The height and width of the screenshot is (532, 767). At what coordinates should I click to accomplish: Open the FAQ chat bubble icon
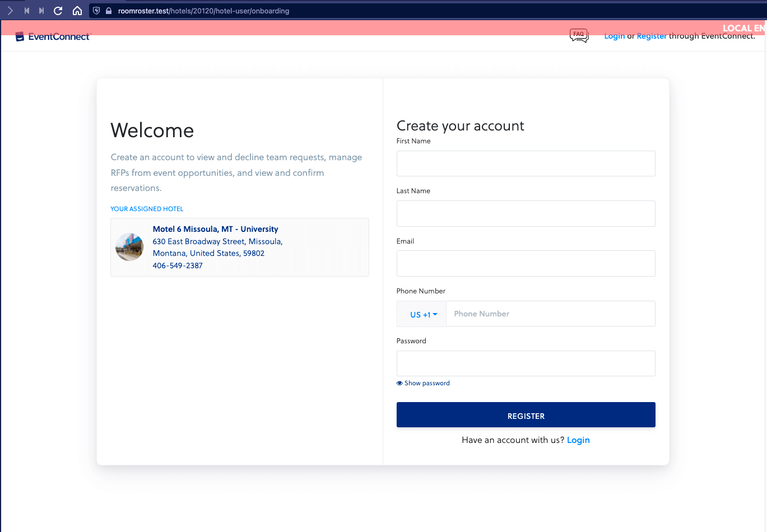click(x=579, y=36)
